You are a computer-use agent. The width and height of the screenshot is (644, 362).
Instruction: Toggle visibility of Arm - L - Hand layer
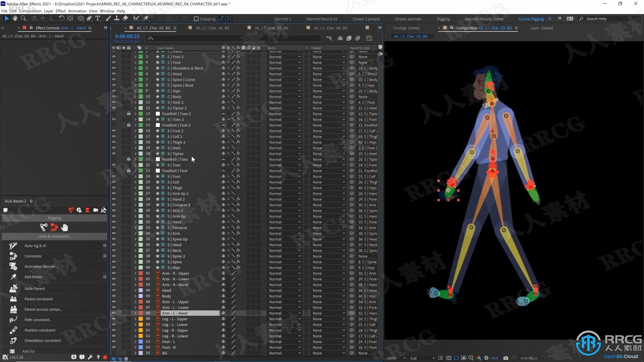pyautogui.click(x=114, y=313)
